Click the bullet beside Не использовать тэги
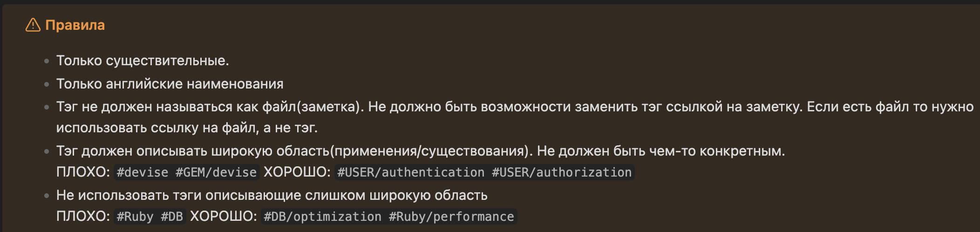980x232 pixels. pyautogui.click(x=47, y=196)
